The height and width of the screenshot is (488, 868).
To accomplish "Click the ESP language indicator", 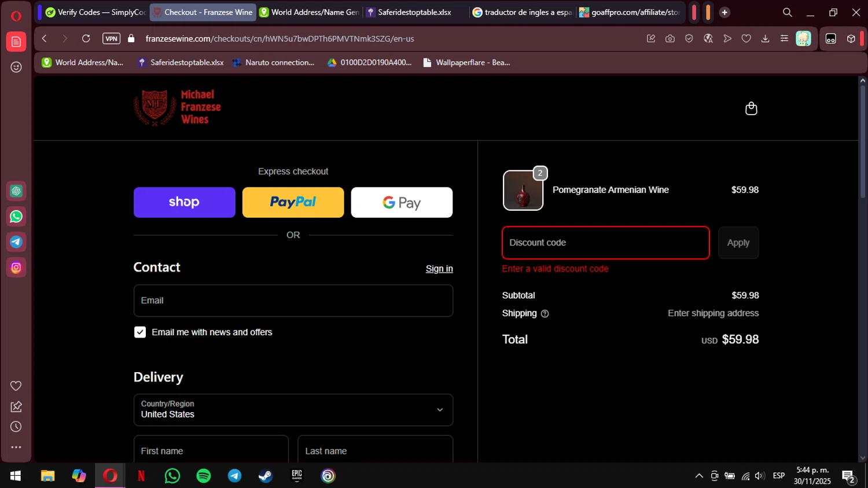I will (x=779, y=476).
